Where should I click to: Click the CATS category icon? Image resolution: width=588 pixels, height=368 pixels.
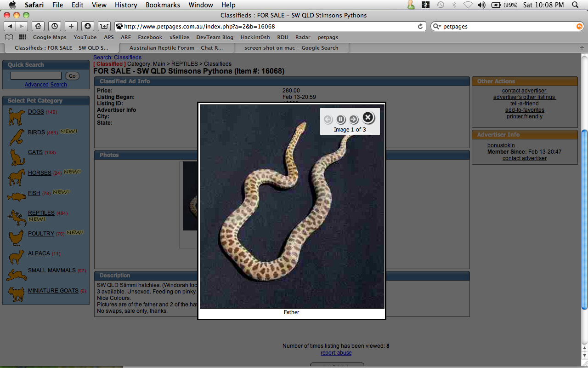tap(17, 157)
